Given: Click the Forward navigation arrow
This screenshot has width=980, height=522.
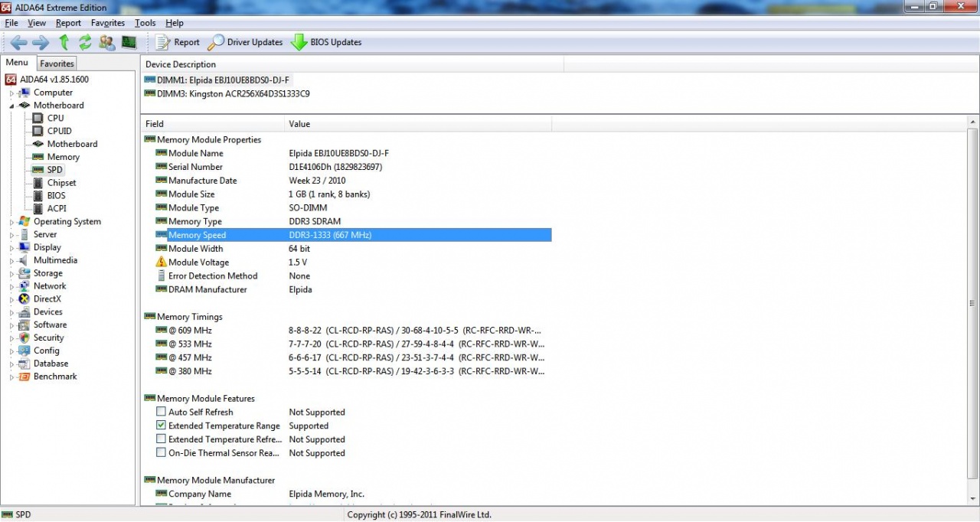Looking at the screenshot, I should click(41, 42).
